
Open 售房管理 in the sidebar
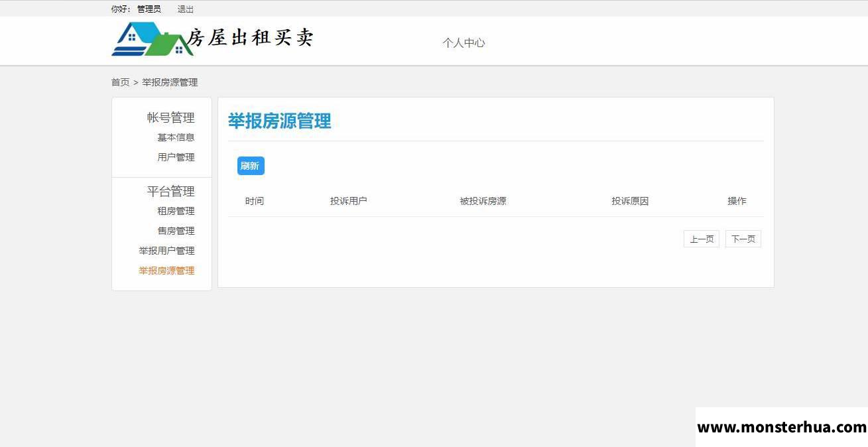click(176, 231)
